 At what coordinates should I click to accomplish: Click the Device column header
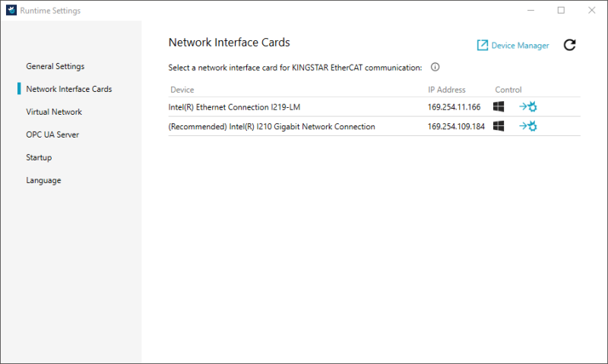point(182,90)
